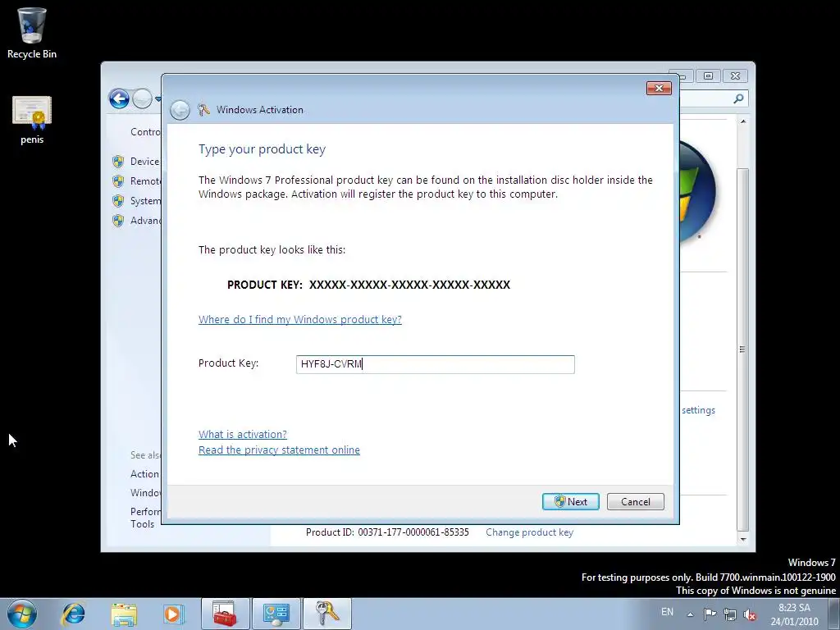The image size is (840, 630).
Task: Open Advanced system settings link in sidebar
Action: (136, 221)
